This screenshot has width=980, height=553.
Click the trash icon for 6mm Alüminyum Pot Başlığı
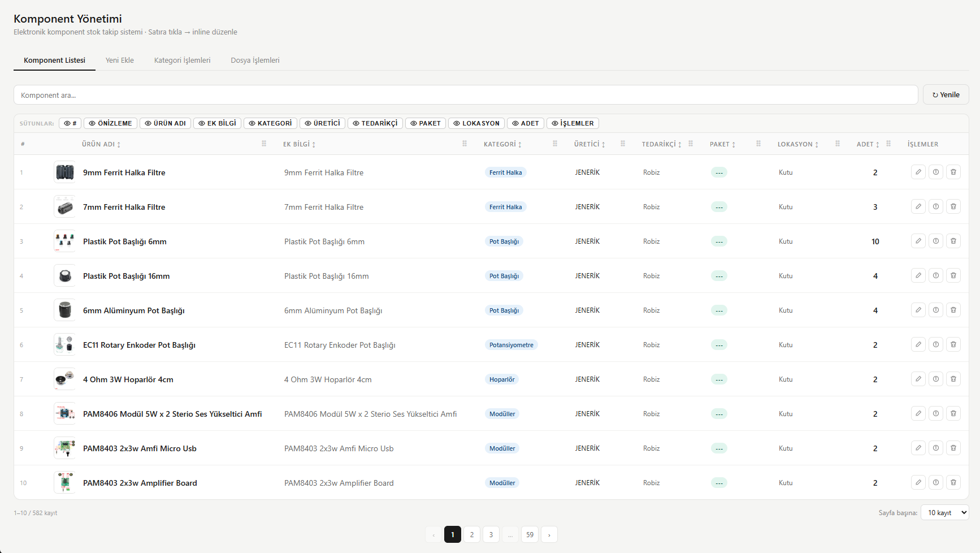tap(953, 310)
